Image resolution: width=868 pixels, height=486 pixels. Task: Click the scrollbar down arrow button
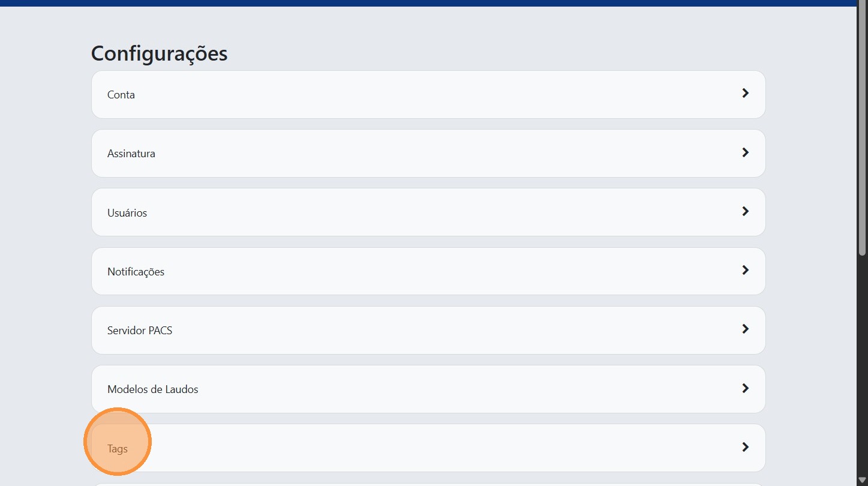(862, 480)
